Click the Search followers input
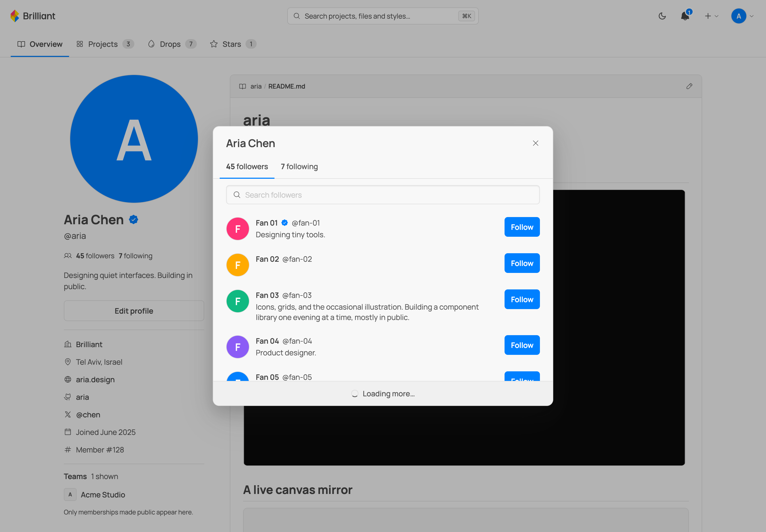The width and height of the screenshot is (766, 532). tap(383, 195)
